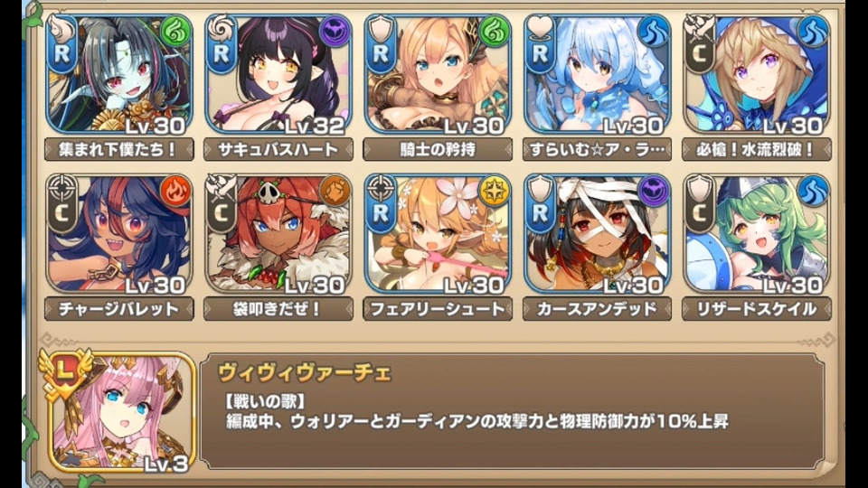Click the yellow light element icon on フェアリーシュート card
Screen dimensions: 868x488
pyautogui.click(x=495, y=192)
